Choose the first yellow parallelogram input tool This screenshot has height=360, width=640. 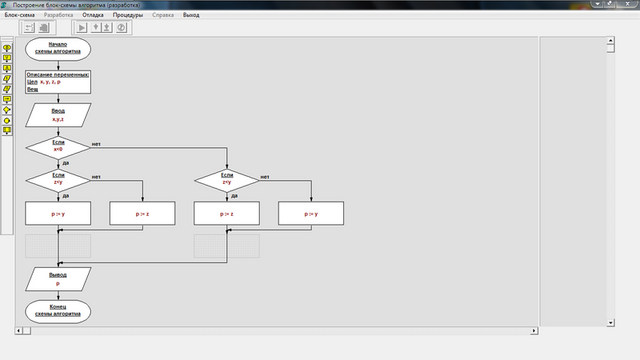(x=7, y=79)
